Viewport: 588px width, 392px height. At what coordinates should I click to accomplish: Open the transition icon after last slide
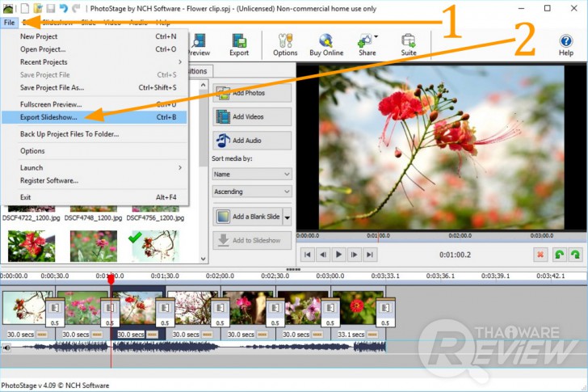385,313
